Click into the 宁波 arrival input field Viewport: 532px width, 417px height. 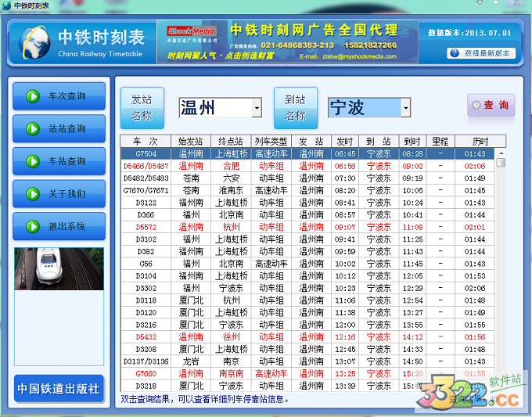pos(365,108)
